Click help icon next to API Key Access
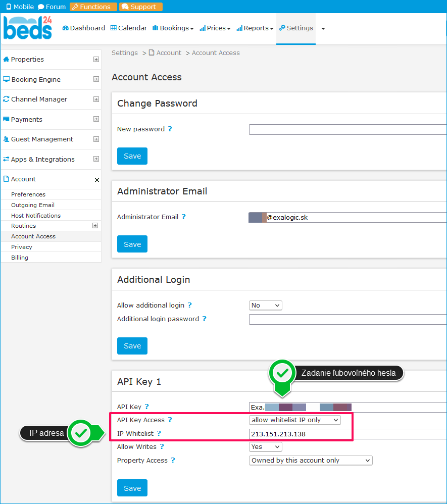Image resolution: width=447 pixels, height=504 pixels. (170, 420)
